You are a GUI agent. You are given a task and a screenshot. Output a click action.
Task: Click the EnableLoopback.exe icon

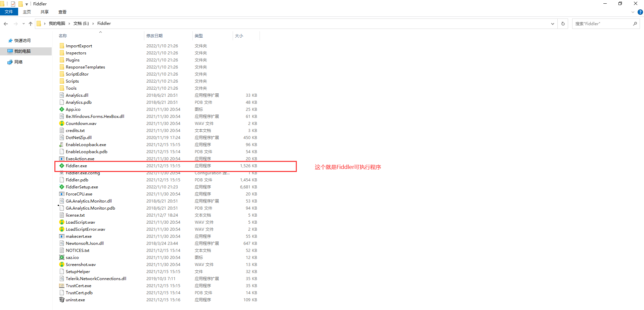pos(62,144)
